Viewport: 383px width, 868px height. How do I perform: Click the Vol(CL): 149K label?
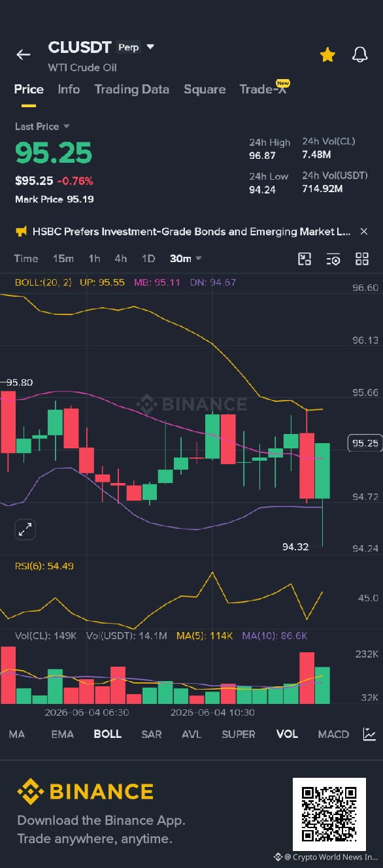(x=46, y=635)
